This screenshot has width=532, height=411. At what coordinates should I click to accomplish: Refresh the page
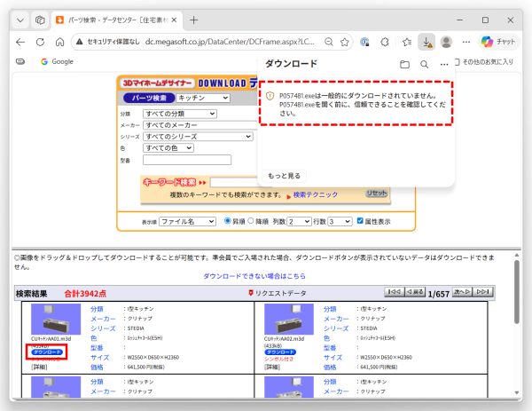tap(40, 42)
